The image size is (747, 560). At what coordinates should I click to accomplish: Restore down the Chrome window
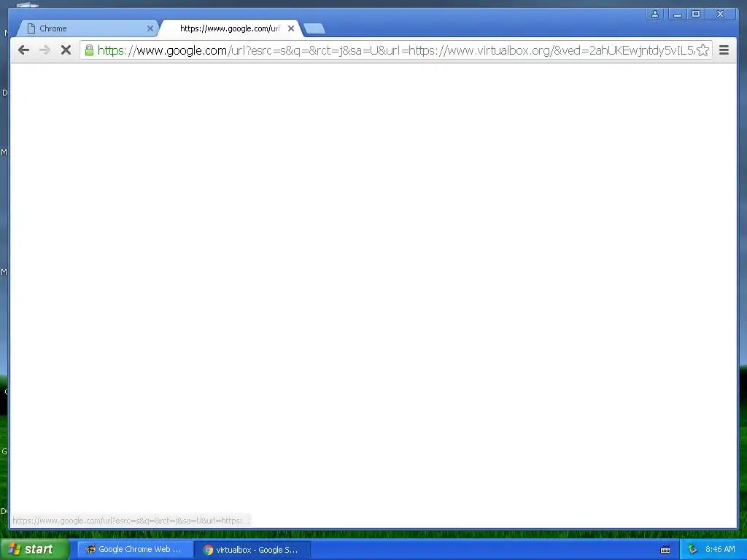point(696,14)
